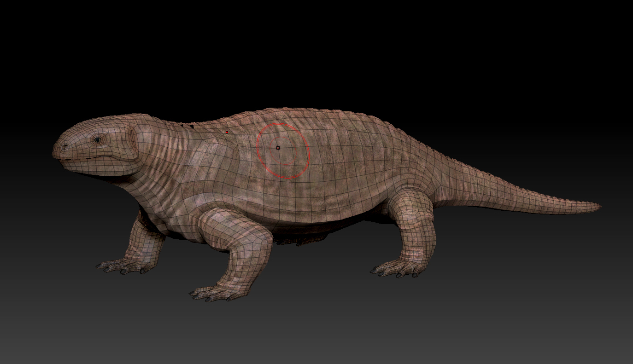Click the tip of the creature's tail

(x=599, y=206)
